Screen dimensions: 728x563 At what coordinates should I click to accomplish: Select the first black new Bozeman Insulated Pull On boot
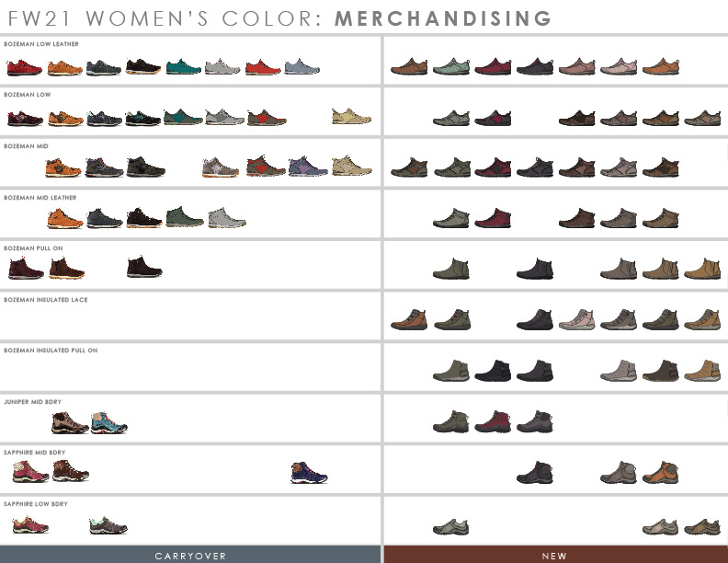493,371
